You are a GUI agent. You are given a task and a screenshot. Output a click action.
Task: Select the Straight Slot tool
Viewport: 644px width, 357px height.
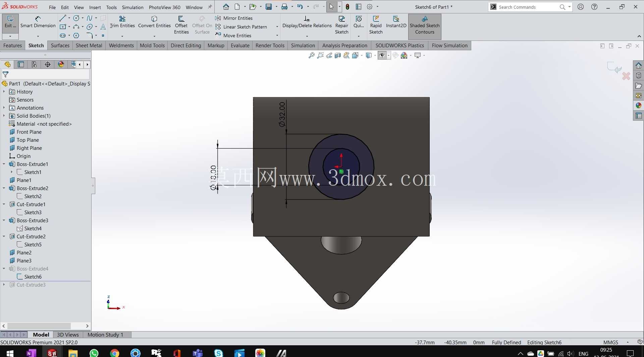pyautogui.click(x=63, y=36)
